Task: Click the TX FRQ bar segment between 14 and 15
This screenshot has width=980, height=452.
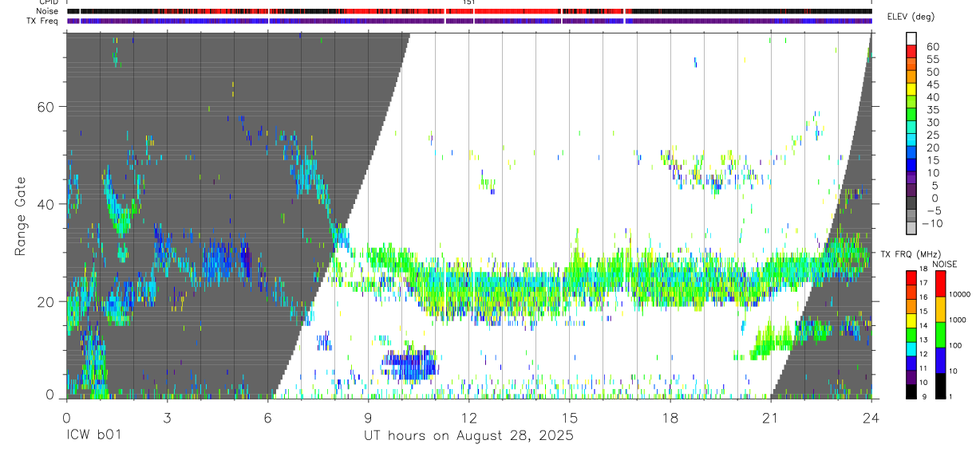Action: point(911,320)
